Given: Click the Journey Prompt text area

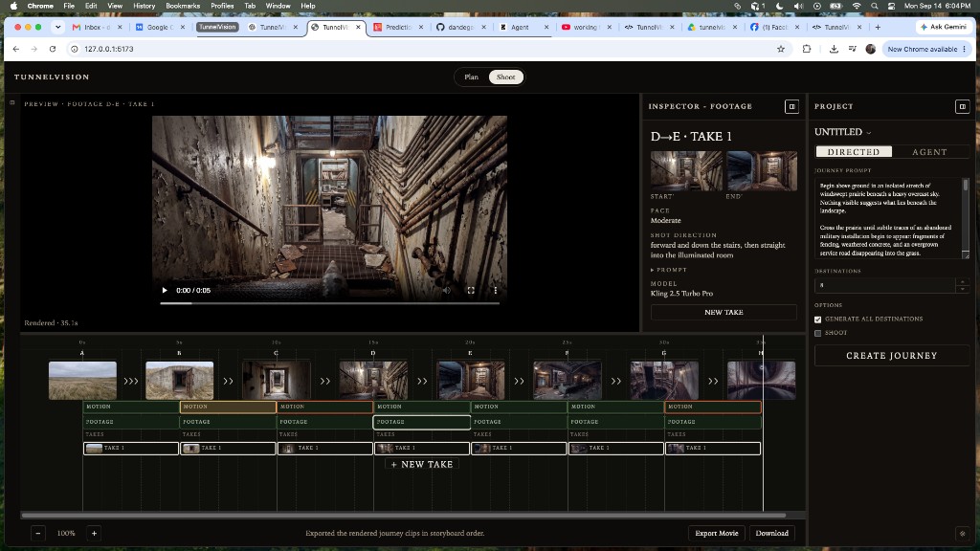Looking at the screenshot, I should tap(889, 218).
